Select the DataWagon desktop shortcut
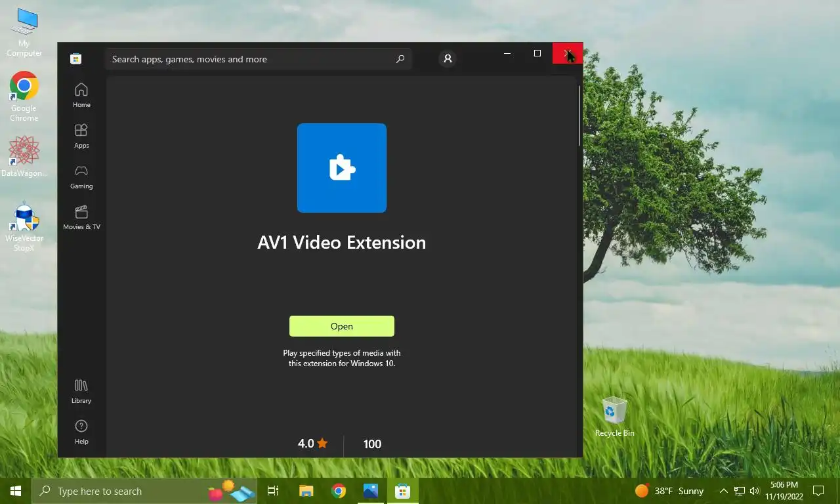Screen dimensions: 840x504 click(x=24, y=156)
